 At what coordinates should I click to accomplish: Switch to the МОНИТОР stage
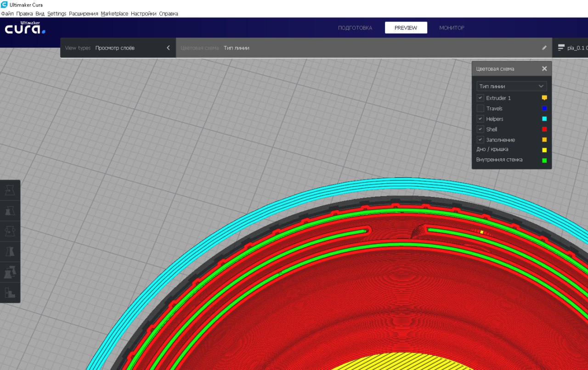pos(452,28)
